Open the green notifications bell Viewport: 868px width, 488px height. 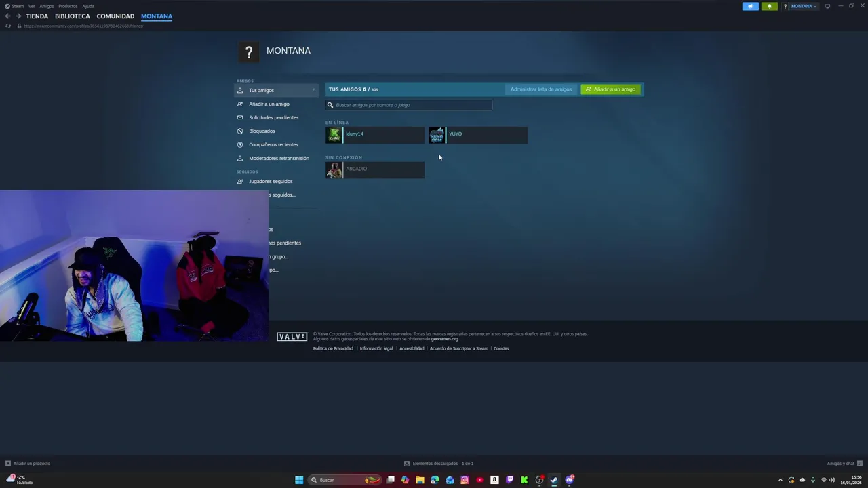click(769, 6)
